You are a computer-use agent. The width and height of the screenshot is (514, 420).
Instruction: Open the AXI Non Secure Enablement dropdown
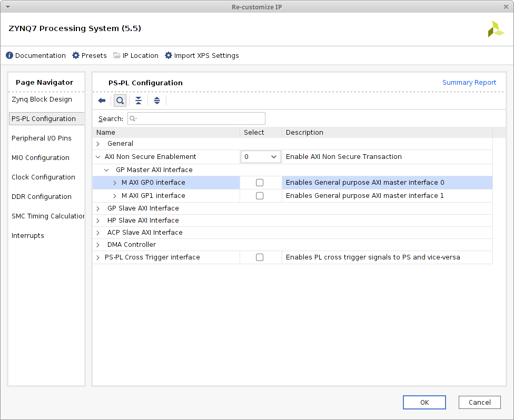pos(261,157)
